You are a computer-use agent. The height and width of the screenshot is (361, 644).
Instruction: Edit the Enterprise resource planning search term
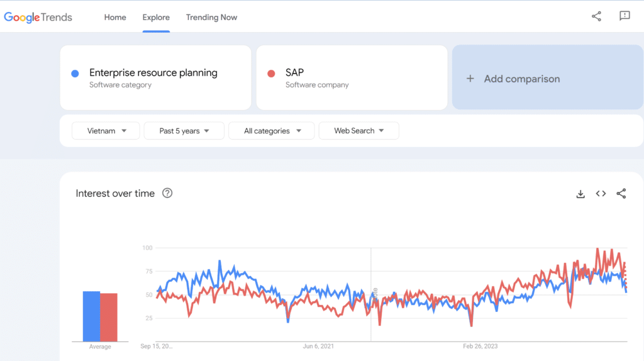(x=153, y=73)
